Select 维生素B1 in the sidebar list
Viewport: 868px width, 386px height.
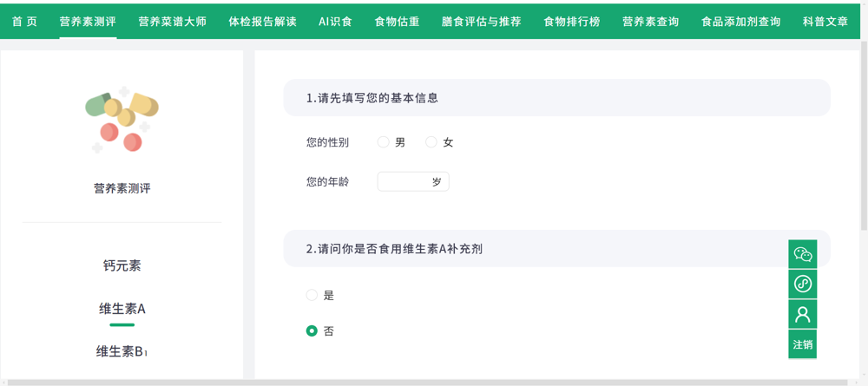[x=122, y=351]
